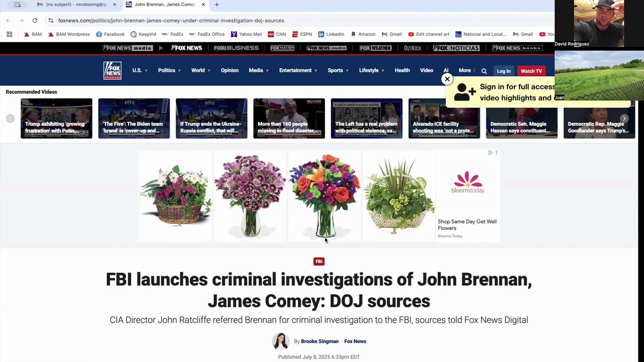Open the site information icon in address bar
644x362 pixels.
51,20
